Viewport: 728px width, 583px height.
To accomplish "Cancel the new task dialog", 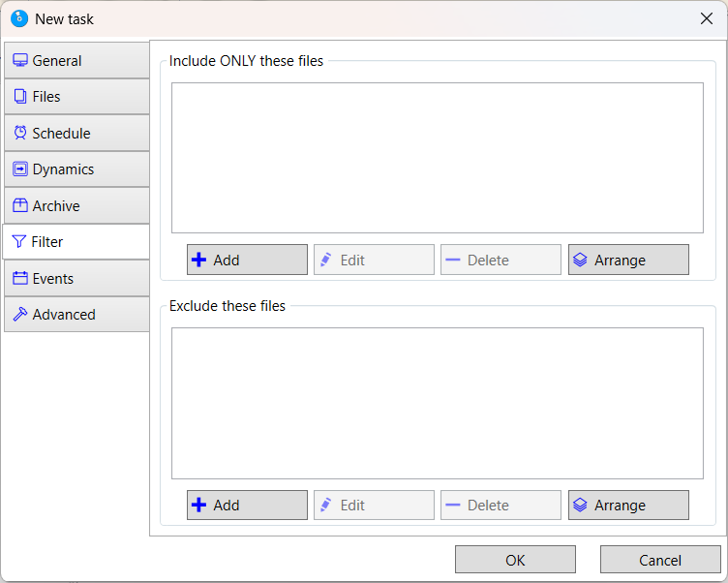I will [x=660, y=560].
